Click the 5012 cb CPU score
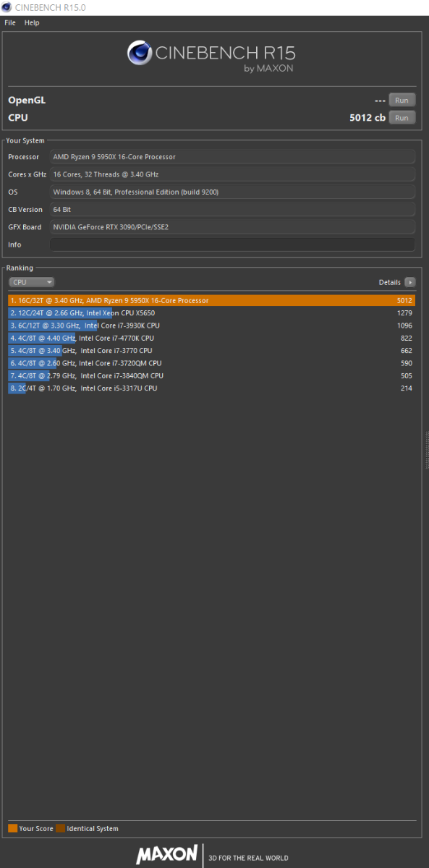 367,117
